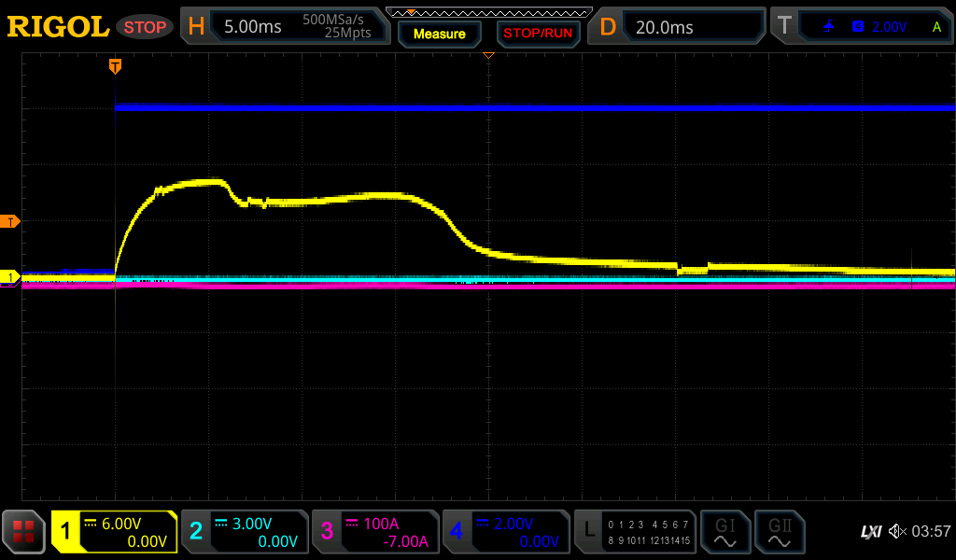Toggle channel 2 at 3.00V

tap(244, 531)
